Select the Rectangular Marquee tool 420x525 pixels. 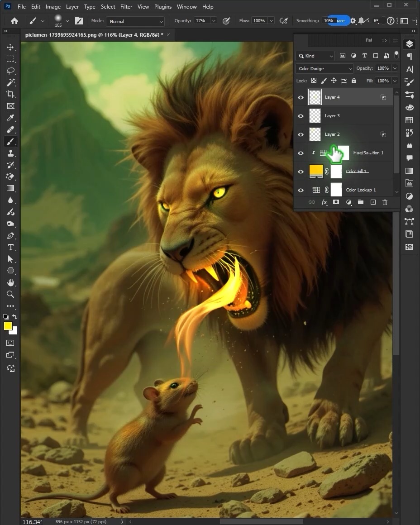[10, 59]
